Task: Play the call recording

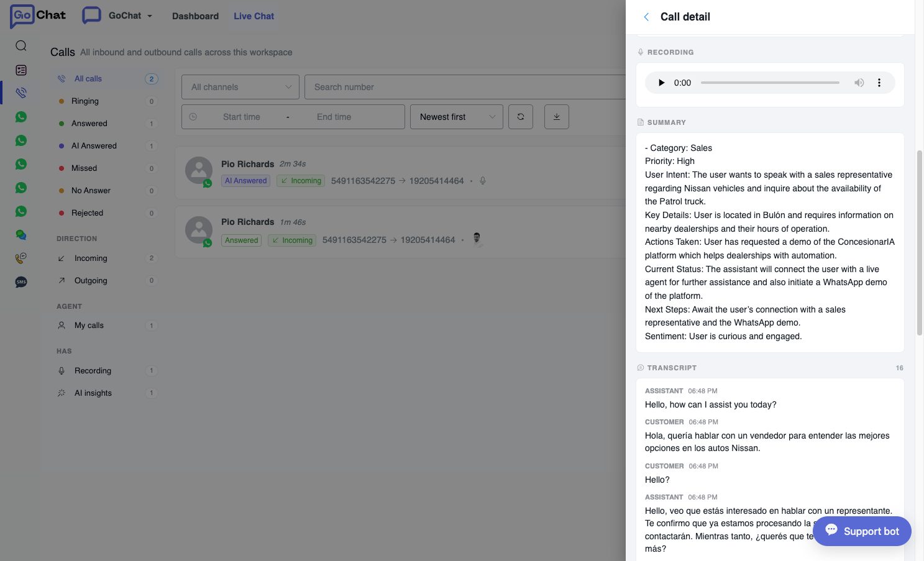Action: tap(661, 83)
